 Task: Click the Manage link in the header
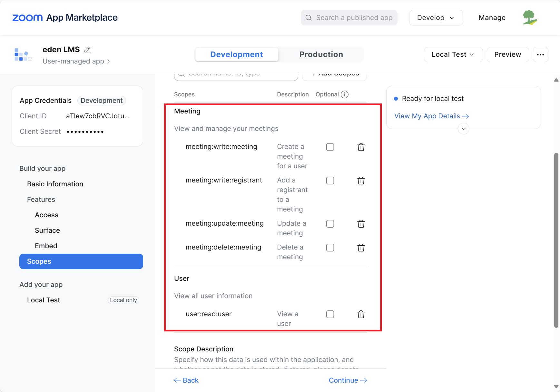492,18
